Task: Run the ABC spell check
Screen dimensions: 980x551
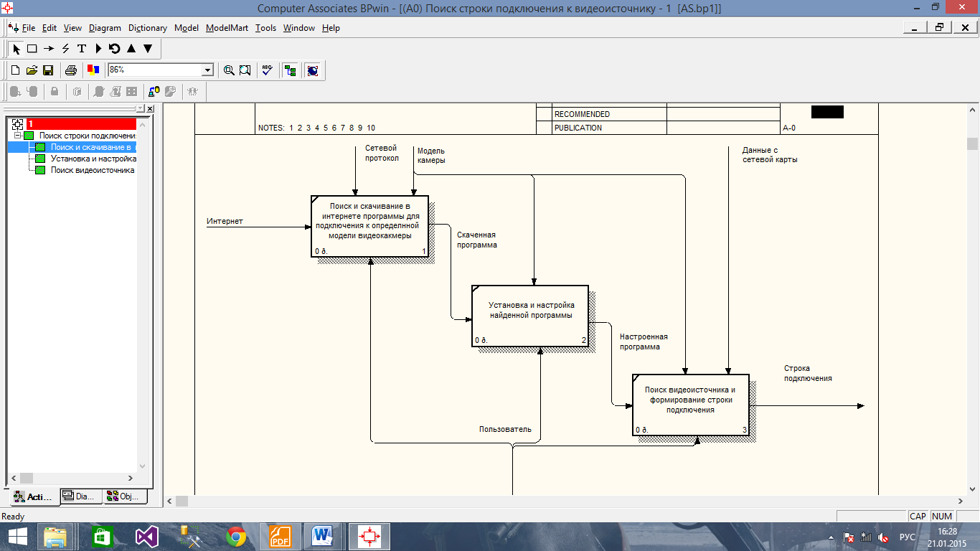Action: tap(267, 70)
